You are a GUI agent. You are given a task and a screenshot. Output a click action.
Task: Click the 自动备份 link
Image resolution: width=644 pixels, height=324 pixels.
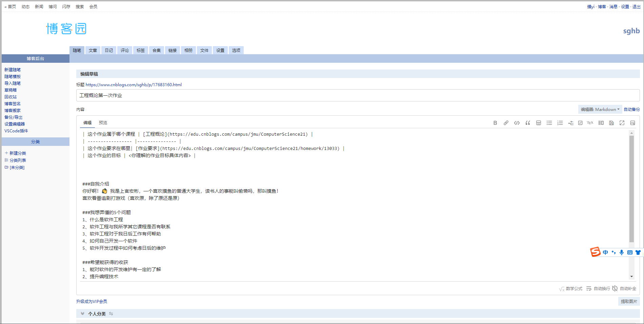pos(632,109)
